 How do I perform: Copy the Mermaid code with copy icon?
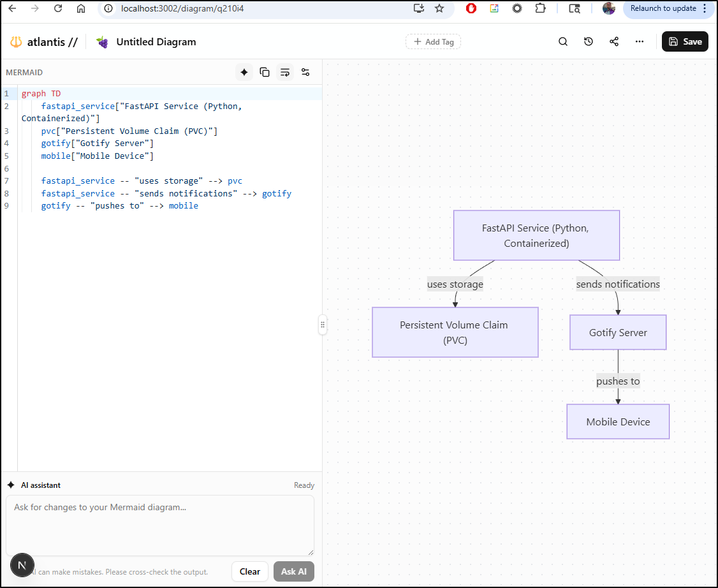265,72
